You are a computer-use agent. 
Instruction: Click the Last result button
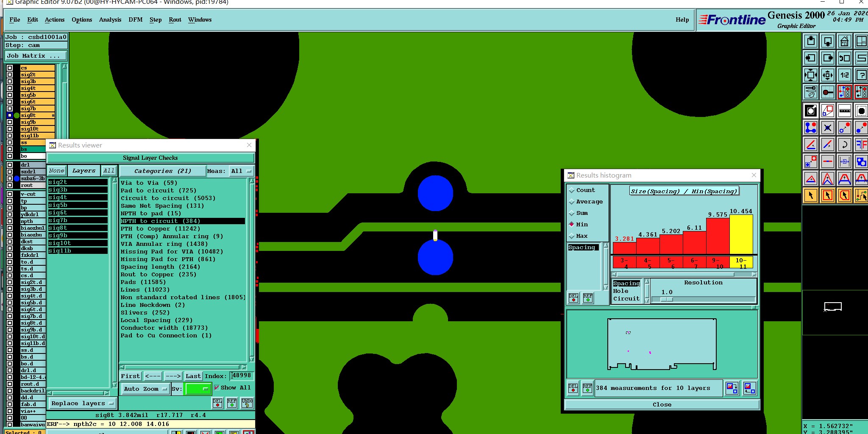(193, 376)
